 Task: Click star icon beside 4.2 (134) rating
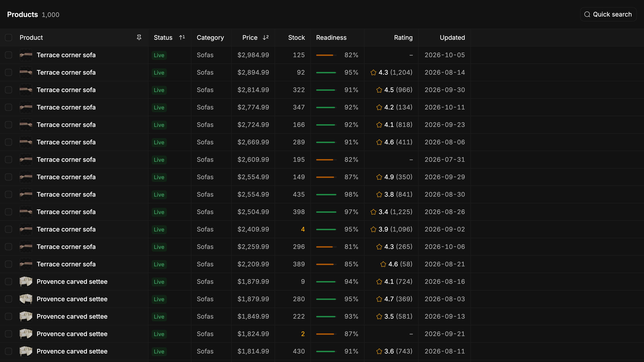coord(379,107)
